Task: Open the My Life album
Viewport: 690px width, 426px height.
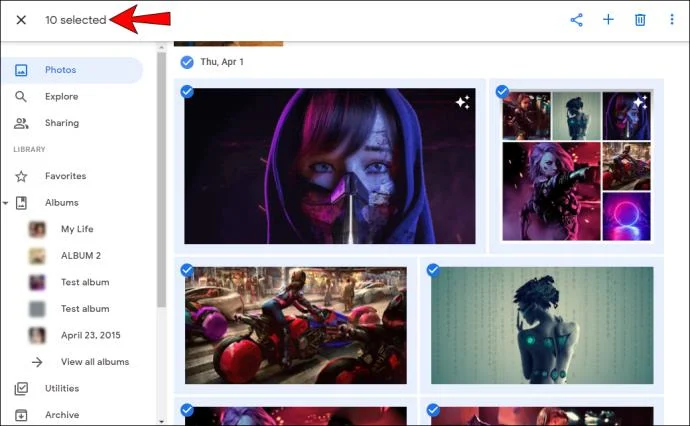Action: click(77, 229)
